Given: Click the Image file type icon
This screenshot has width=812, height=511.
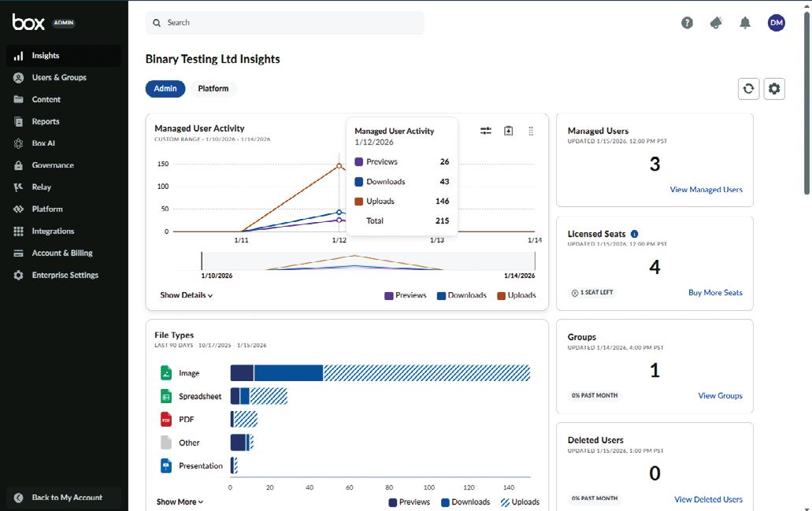Looking at the screenshot, I should (165, 372).
